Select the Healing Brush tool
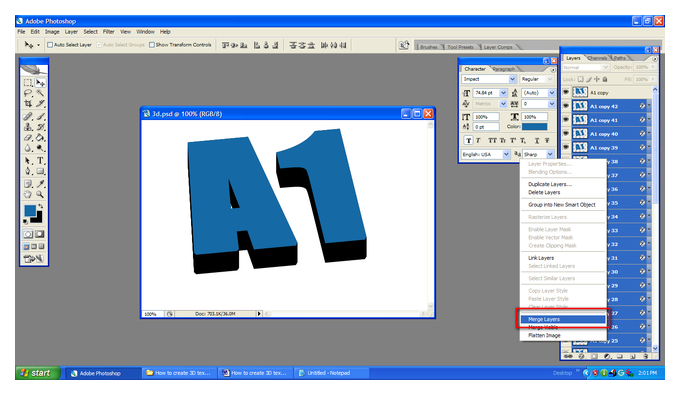Viewport: 680px width, 395px height. click(28, 116)
